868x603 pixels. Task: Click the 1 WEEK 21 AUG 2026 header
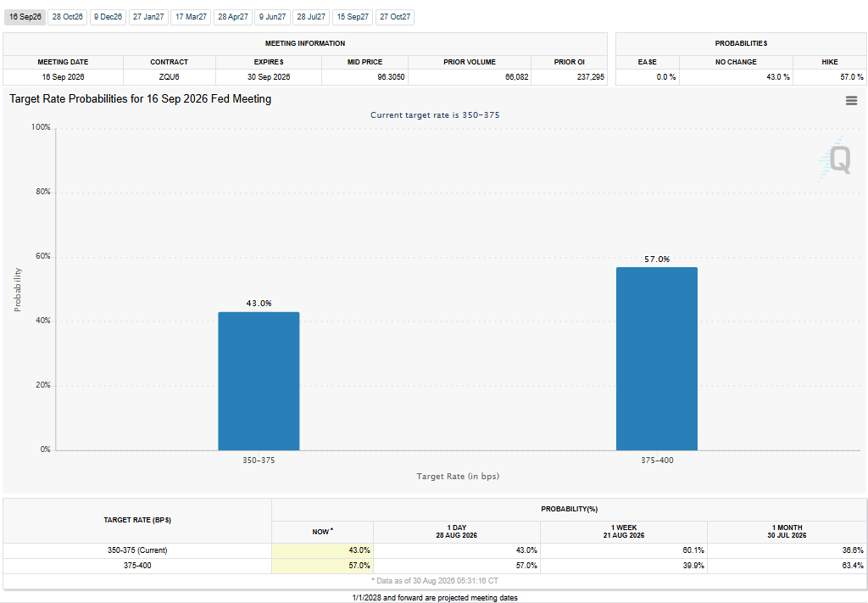(624, 532)
